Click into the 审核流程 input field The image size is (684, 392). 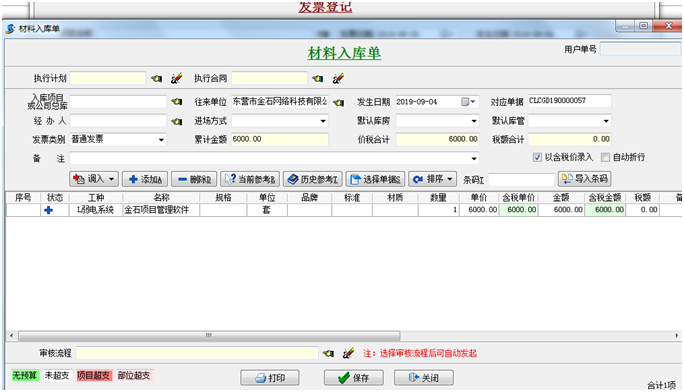point(197,353)
